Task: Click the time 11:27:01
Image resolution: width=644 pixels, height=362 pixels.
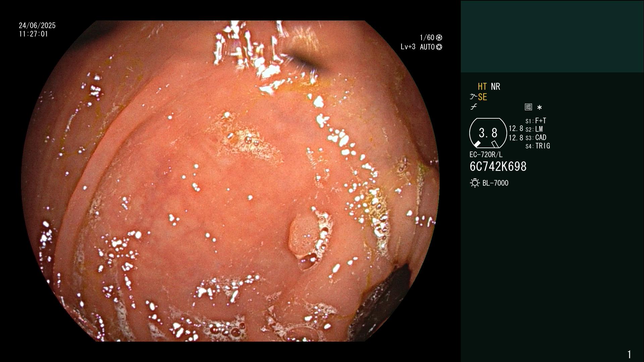Action: pyautogui.click(x=34, y=34)
